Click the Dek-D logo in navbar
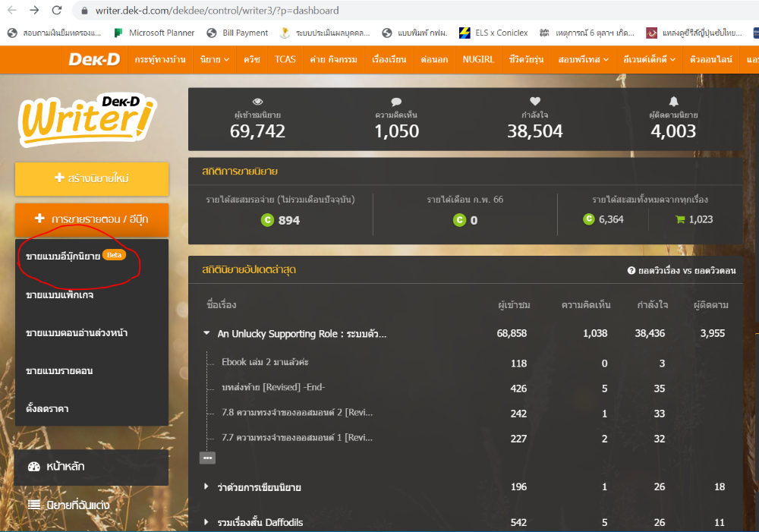759x532 pixels. click(93, 59)
